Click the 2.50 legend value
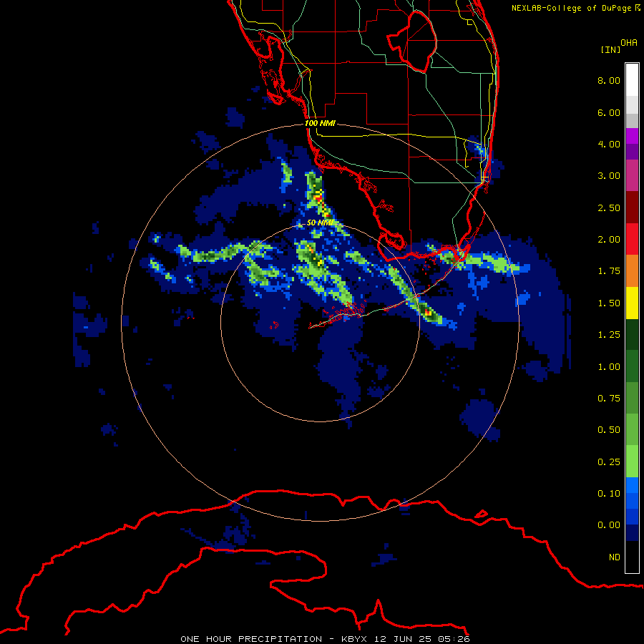This screenshot has height=644, width=644. tap(609, 208)
